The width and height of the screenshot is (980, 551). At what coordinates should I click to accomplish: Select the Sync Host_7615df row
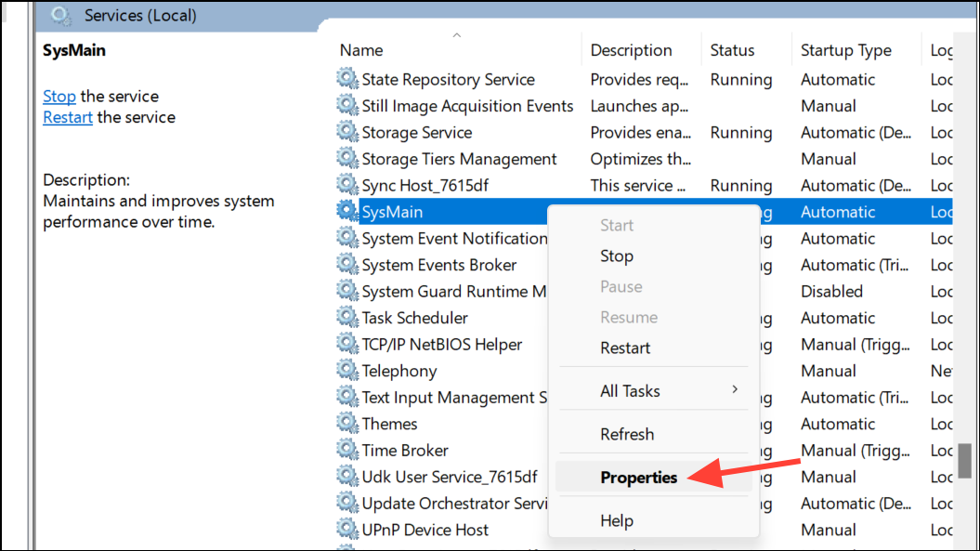tap(644, 185)
